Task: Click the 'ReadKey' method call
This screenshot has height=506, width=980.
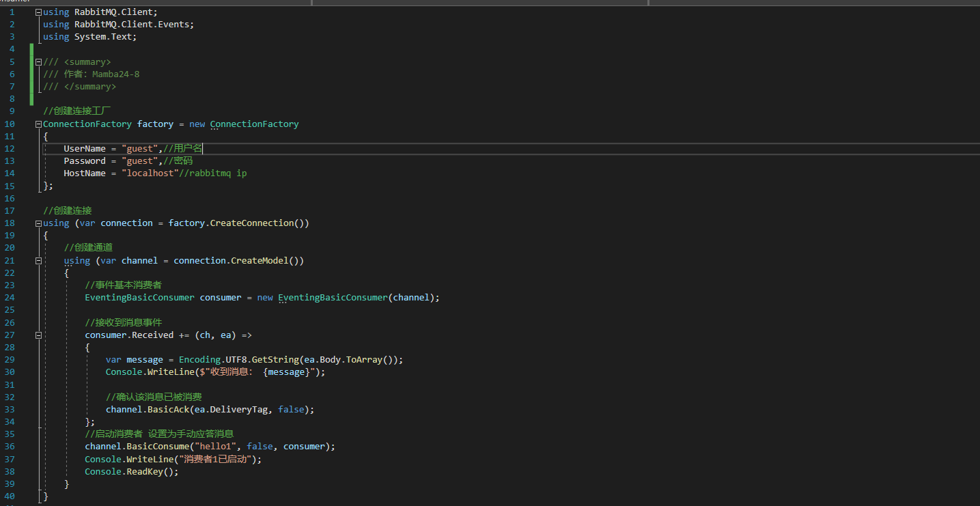Action: [x=145, y=471]
